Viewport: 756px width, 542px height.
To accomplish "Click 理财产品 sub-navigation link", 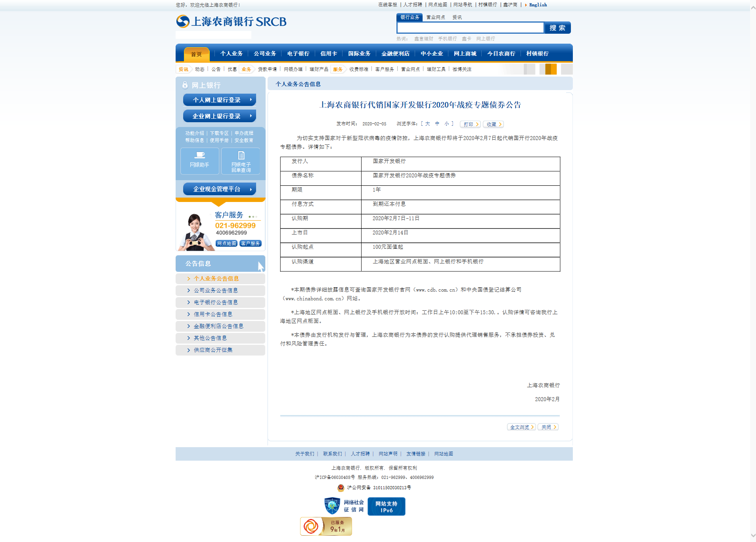I will point(319,69).
